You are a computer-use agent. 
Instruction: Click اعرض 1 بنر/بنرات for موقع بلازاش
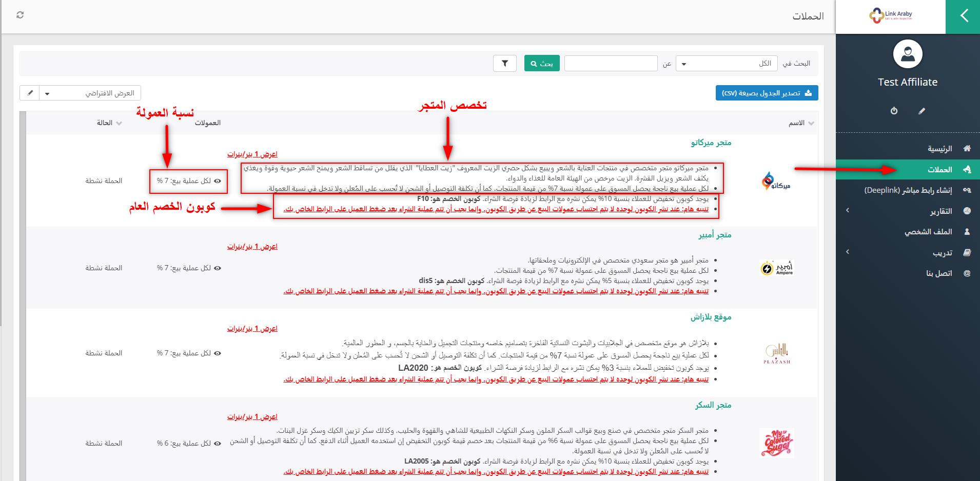coord(252,329)
